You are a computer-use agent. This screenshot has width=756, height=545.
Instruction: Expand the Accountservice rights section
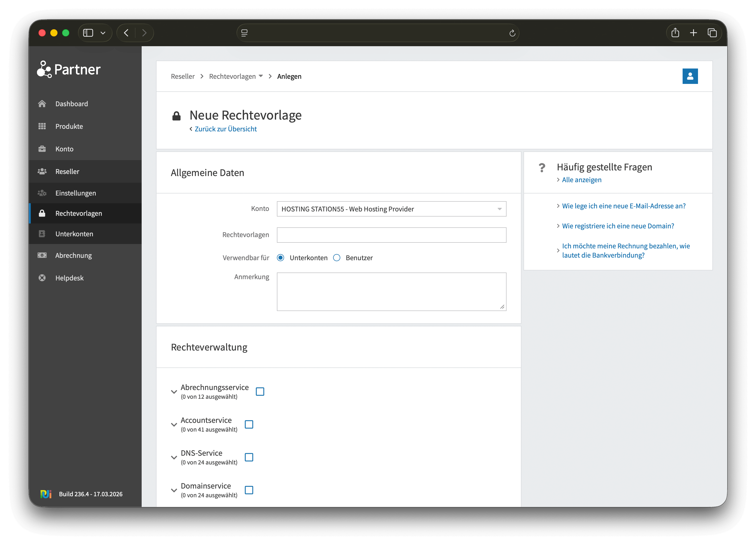click(x=174, y=424)
